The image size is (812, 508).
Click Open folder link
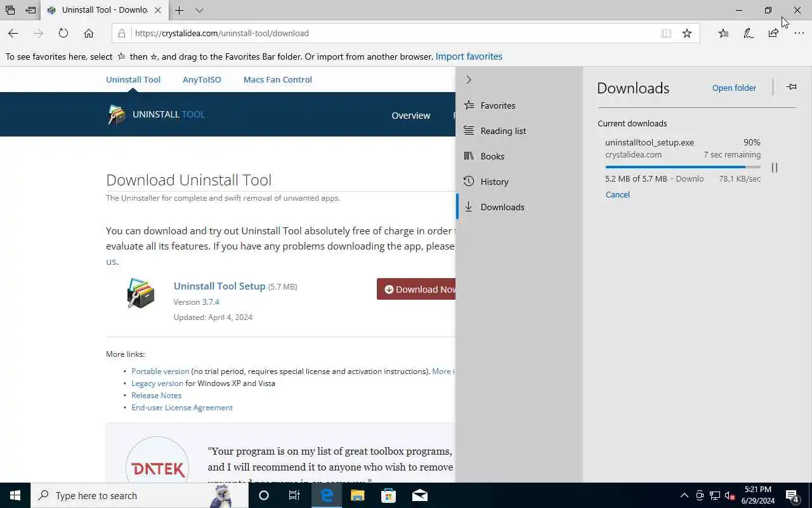(734, 88)
